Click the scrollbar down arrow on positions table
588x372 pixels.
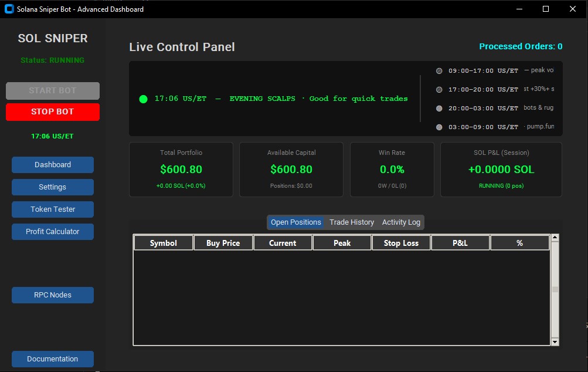click(554, 341)
